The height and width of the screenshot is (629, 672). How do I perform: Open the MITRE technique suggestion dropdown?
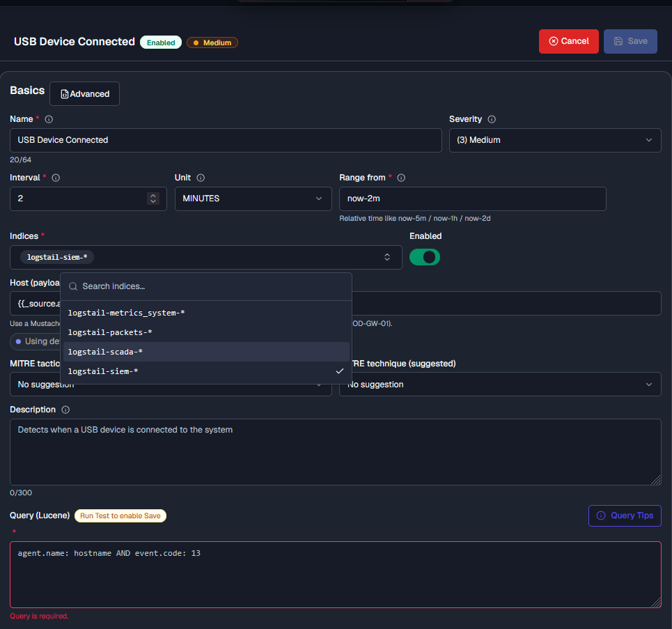(x=500, y=385)
